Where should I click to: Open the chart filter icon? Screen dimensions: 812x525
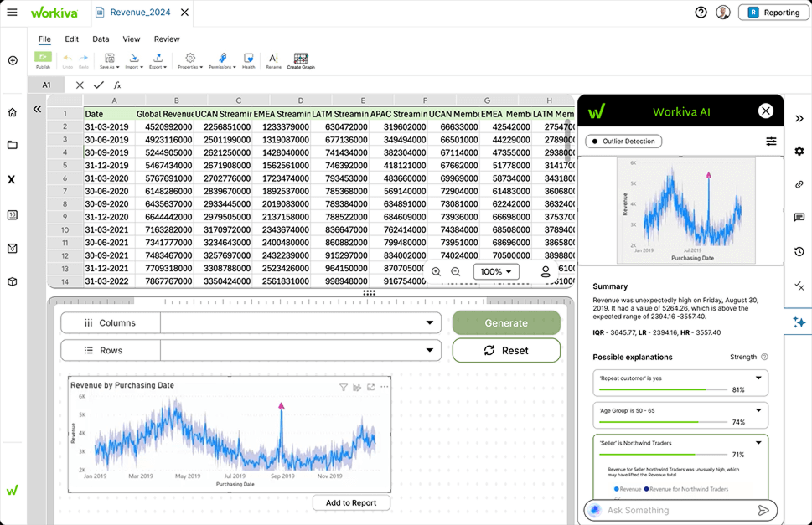coord(344,387)
